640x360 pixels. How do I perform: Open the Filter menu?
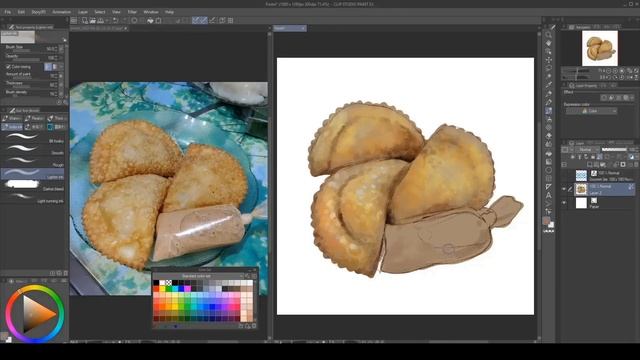pos(132,12)
